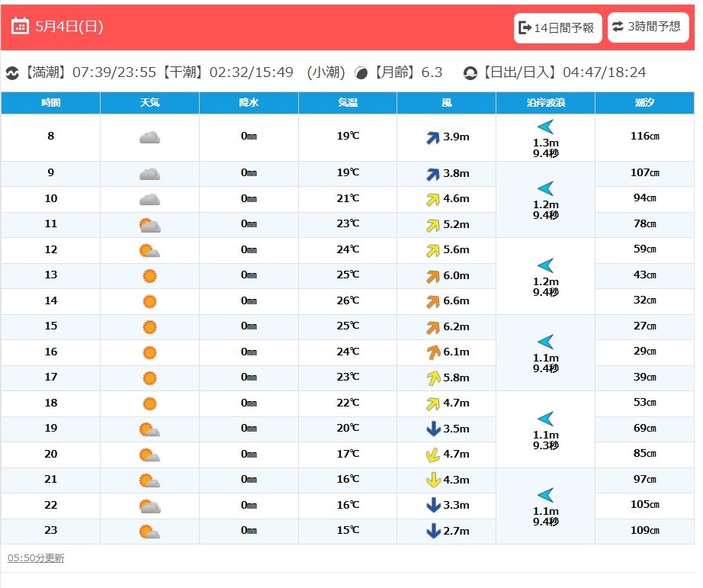The height and width of the screenshot is (588, 703).
Task: Click the 天気 column header
Action: click(x=149, y=103)
